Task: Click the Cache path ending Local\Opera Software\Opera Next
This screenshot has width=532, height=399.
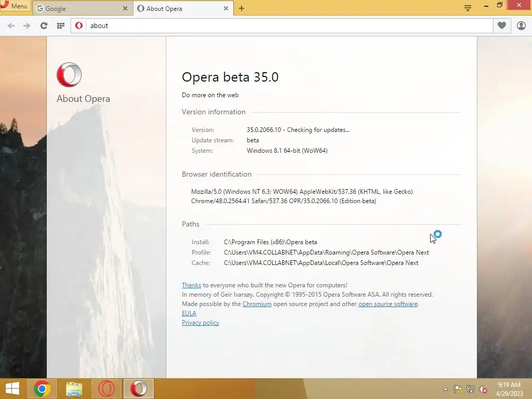Action: (321, 263)
